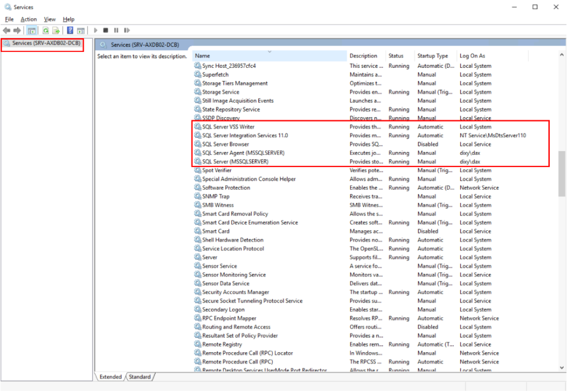Switch to the Standard tab
This screenshot has height=392, width=567.
[139, 377]
